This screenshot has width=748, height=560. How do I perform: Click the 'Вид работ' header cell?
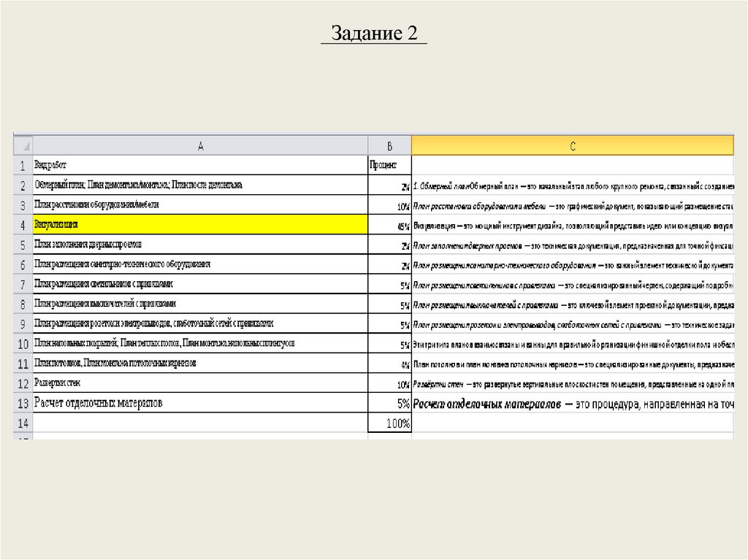[200, 165]
